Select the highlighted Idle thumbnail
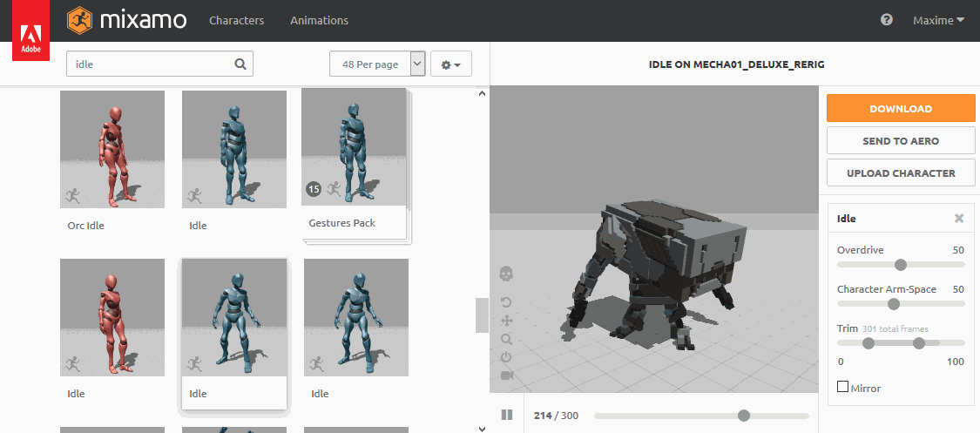Viewport: 980px width, 433px height. (x=234, y=317)
